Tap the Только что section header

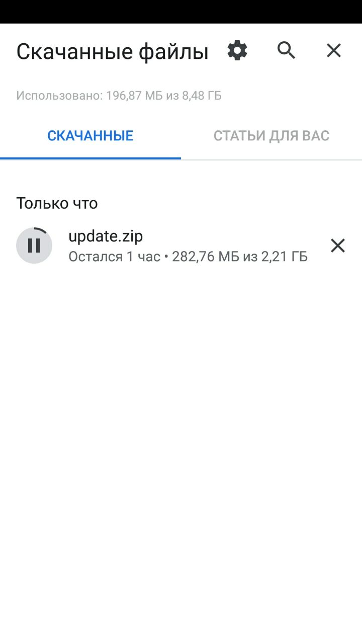click(x=57, y=203)
